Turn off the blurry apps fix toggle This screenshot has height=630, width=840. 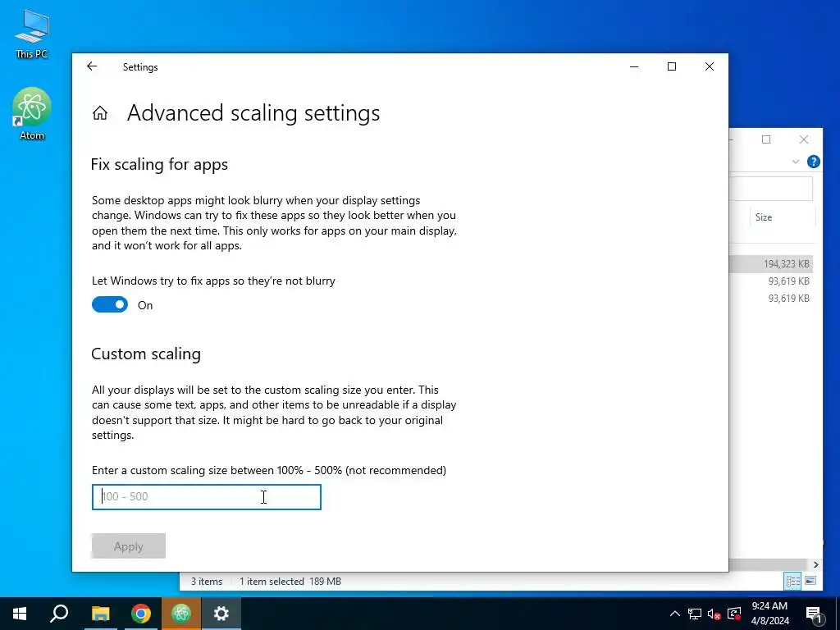pos(110,305)
